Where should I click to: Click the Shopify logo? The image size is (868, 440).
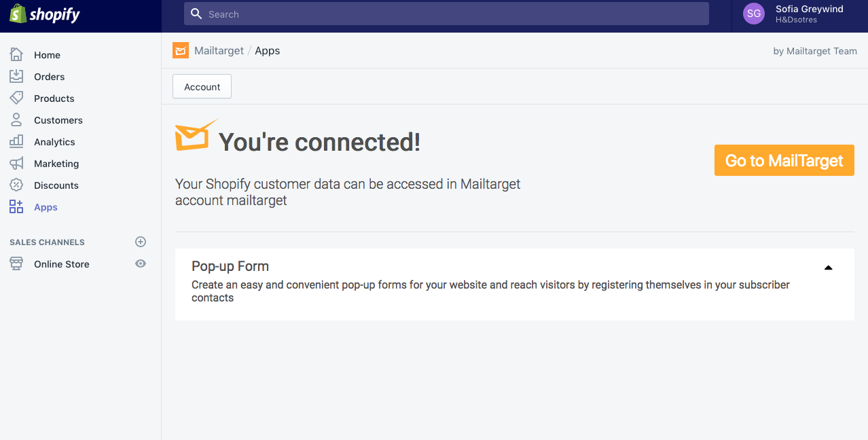[x=45, y=14]
